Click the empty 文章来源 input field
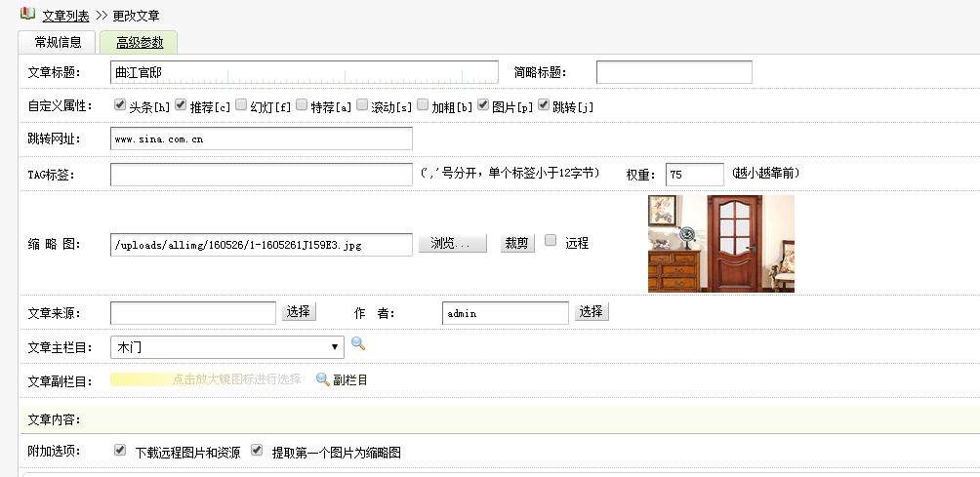980x477 pixels. tap(193, 313)
